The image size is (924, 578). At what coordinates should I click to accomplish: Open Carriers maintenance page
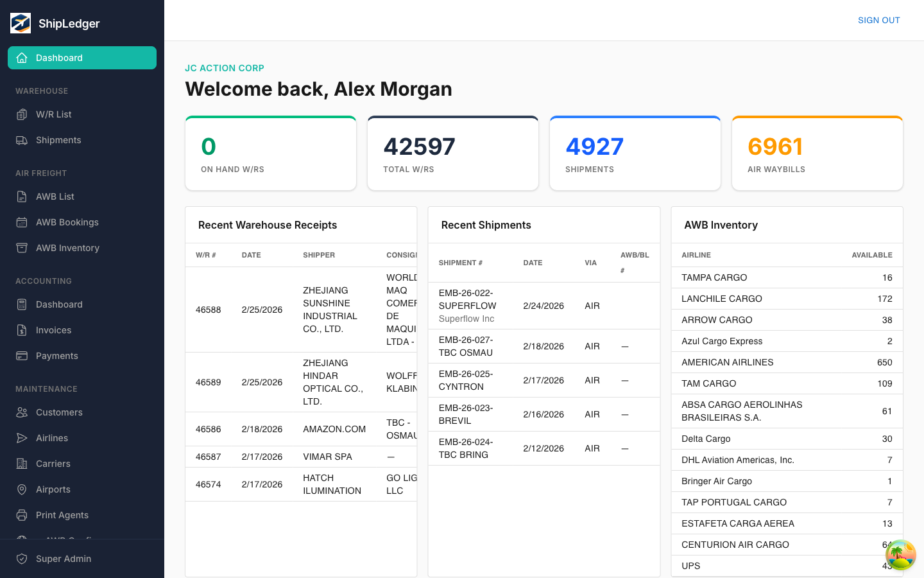point(82,464)
